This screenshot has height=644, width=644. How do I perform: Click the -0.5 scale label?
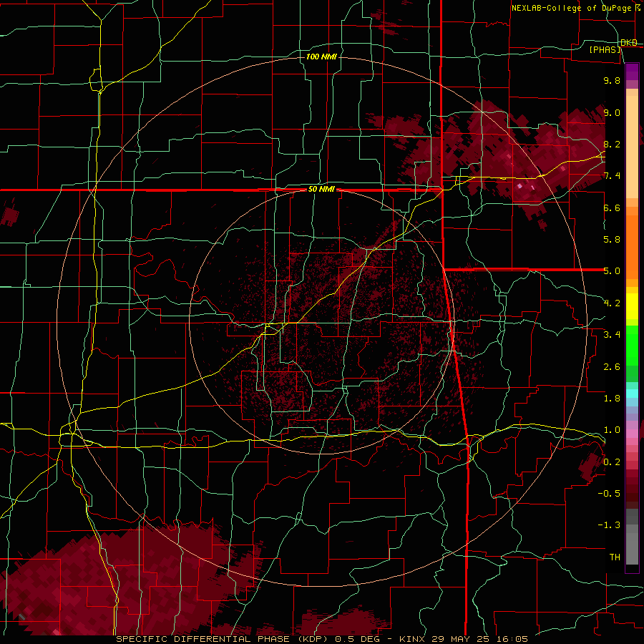tap(609, 494)
